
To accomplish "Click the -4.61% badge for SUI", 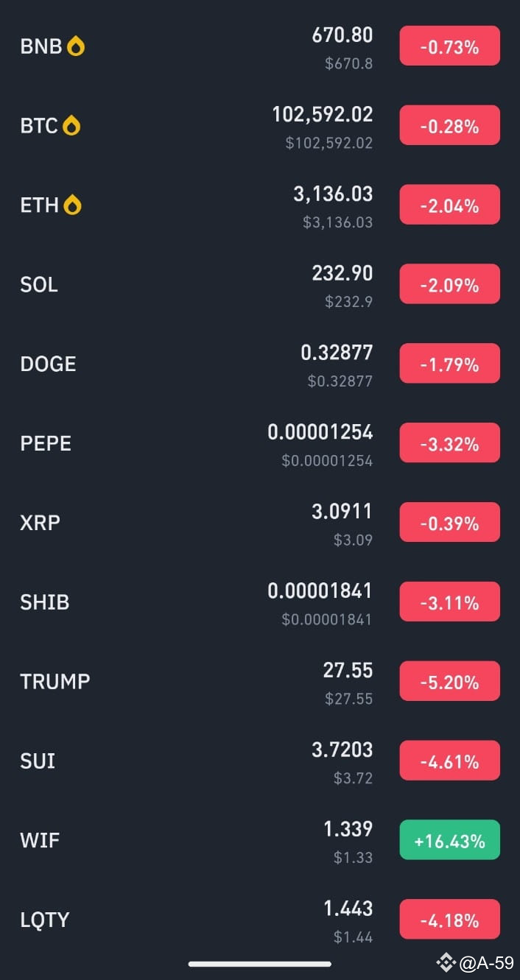I will pos(449,760).
